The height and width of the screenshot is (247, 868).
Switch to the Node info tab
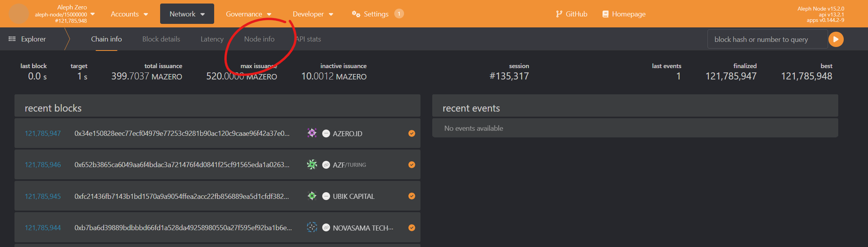coord(259,39)
